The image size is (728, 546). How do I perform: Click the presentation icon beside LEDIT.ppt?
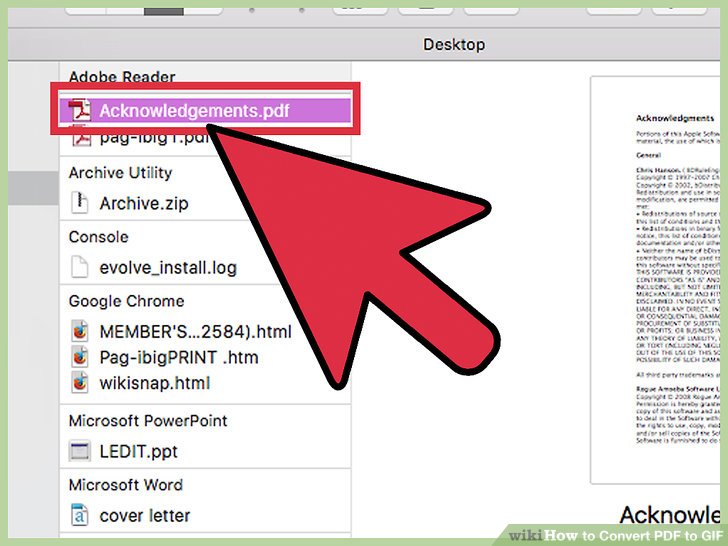pyautogui.click(x=79, y=451)
